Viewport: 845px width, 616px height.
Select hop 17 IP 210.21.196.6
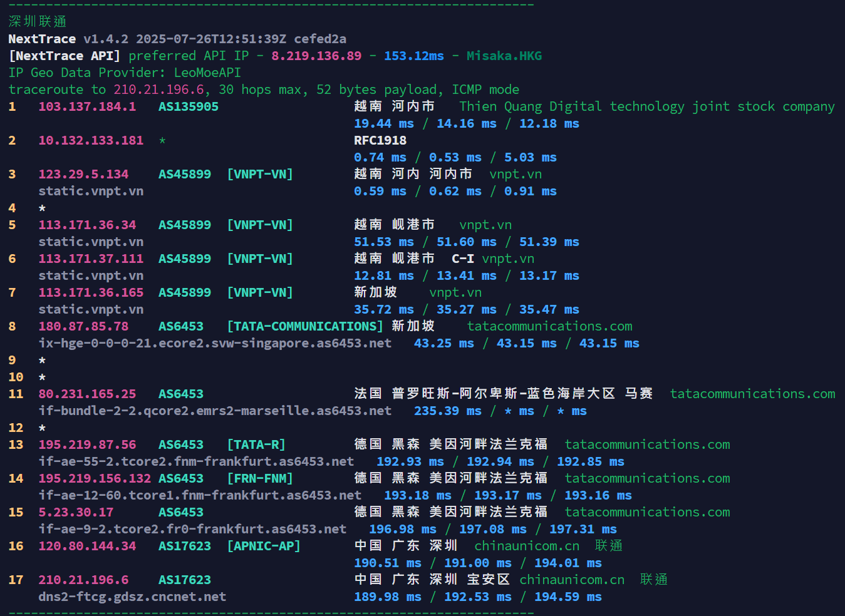(83, 580)
